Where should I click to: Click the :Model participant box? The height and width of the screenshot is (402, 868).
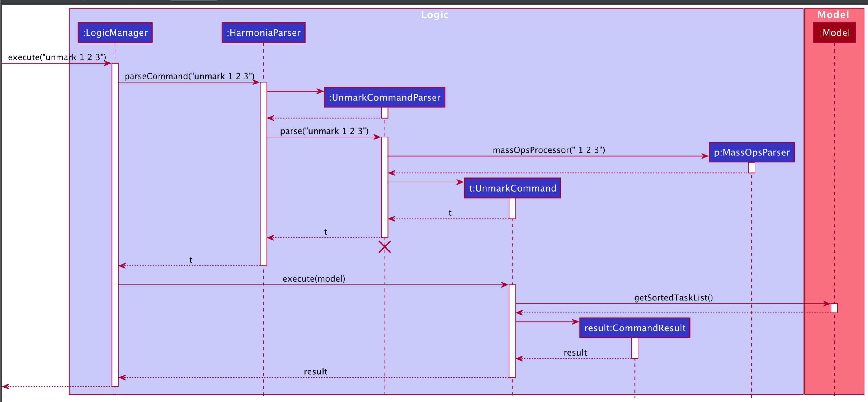[x=834, y=33]
